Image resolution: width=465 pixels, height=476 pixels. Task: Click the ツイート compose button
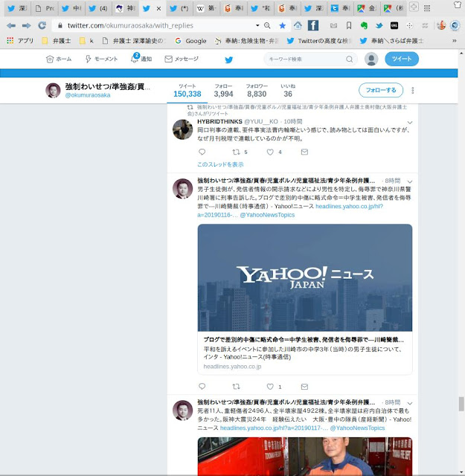tap(402, 59)
